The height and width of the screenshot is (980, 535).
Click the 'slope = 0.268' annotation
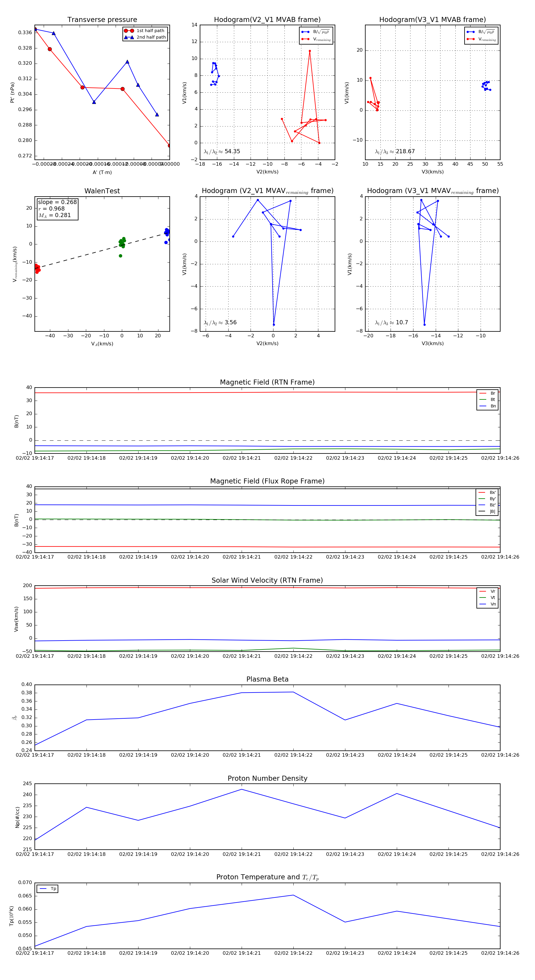coord(57,202)
